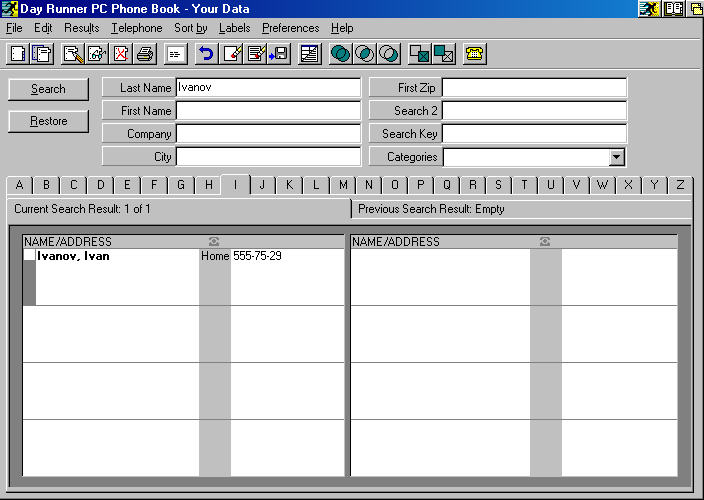Click the floppy disk save icon
Screen dimensions: 704x500
[x=279, y=54]
